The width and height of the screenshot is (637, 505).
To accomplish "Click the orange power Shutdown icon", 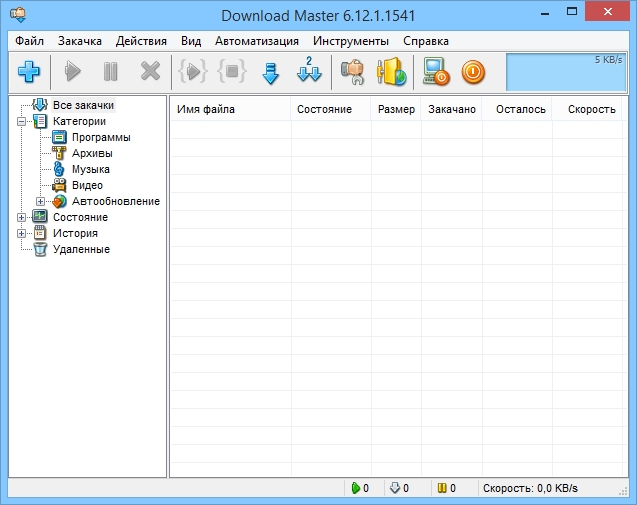I will coord(472,72).
